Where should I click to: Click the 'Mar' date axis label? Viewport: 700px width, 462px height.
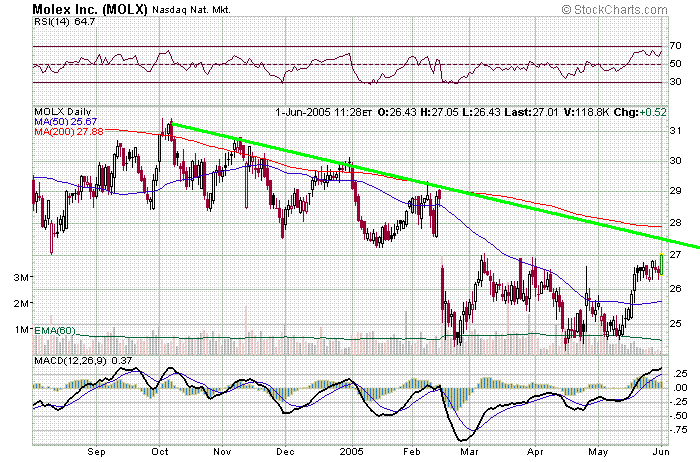pyautogui.click(x=469, y=452)
